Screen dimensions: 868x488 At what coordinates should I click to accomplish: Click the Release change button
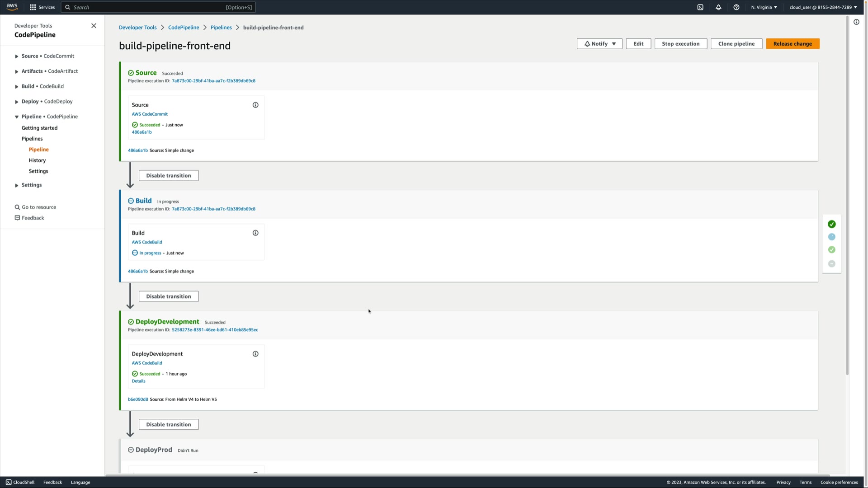point(792,44)
